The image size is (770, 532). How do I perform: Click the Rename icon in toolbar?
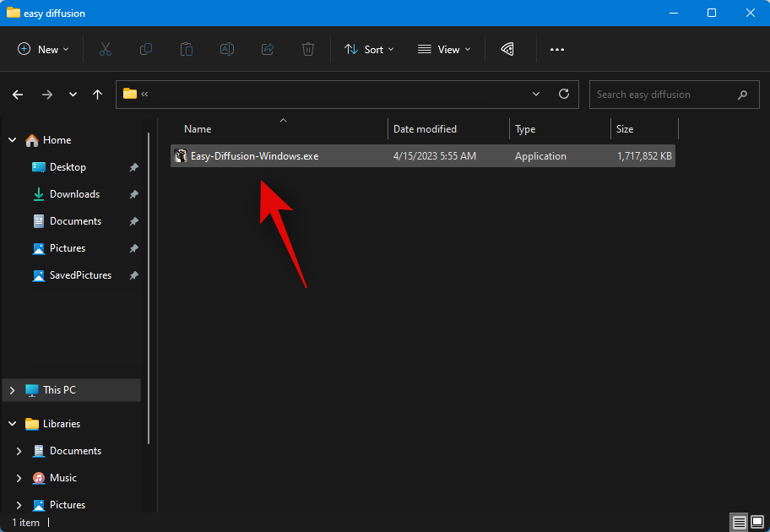pyautogui.click(x=227, y=50)
